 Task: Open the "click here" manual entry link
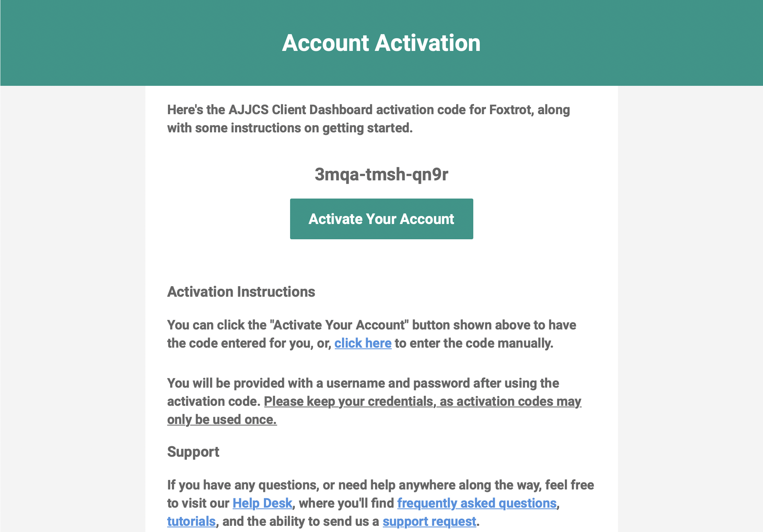point(363,343)
